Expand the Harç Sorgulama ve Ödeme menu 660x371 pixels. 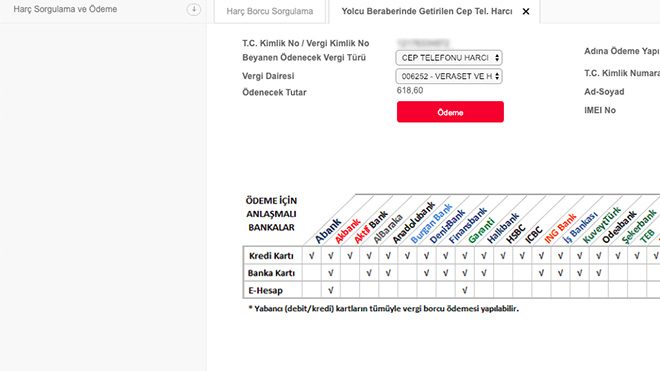tap(65, 9)
